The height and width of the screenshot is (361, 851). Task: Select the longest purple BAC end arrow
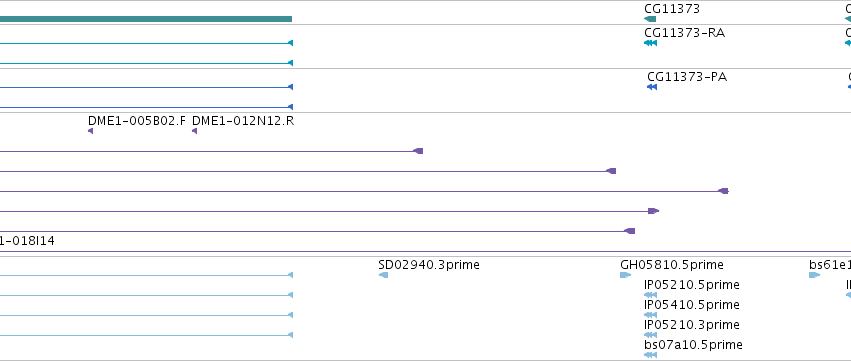coord(723,191)
